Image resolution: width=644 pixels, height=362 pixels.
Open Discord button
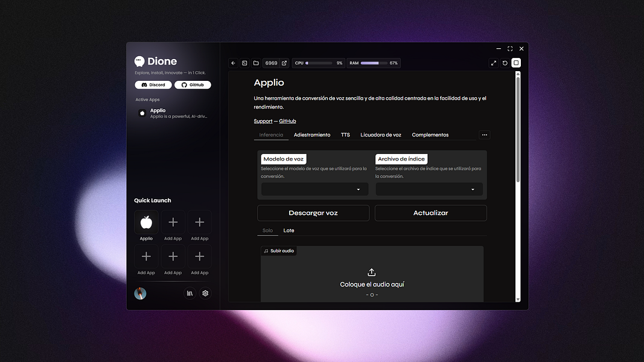point(153,85)
